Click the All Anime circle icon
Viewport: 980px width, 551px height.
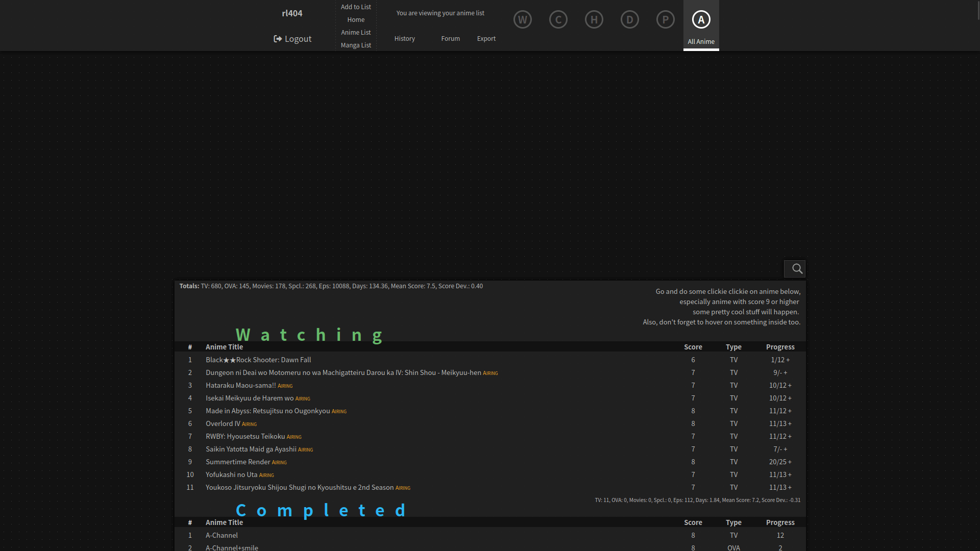[x=701, y=20]
